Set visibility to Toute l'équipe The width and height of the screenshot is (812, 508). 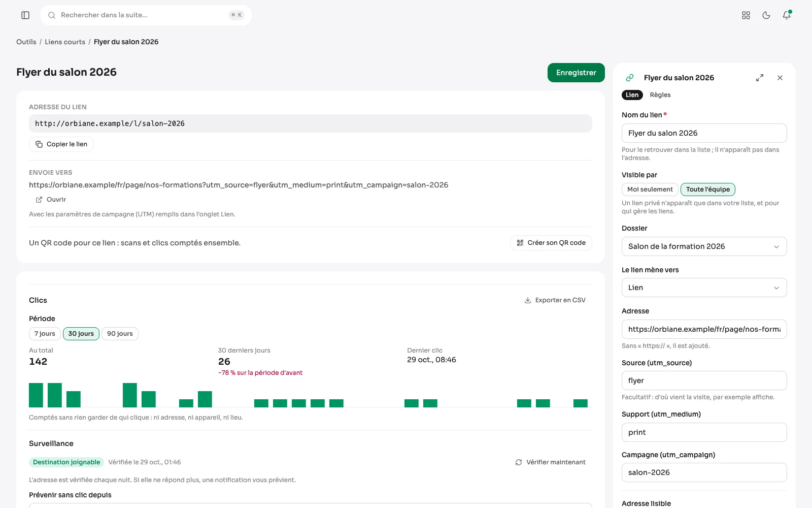[708, 189]
